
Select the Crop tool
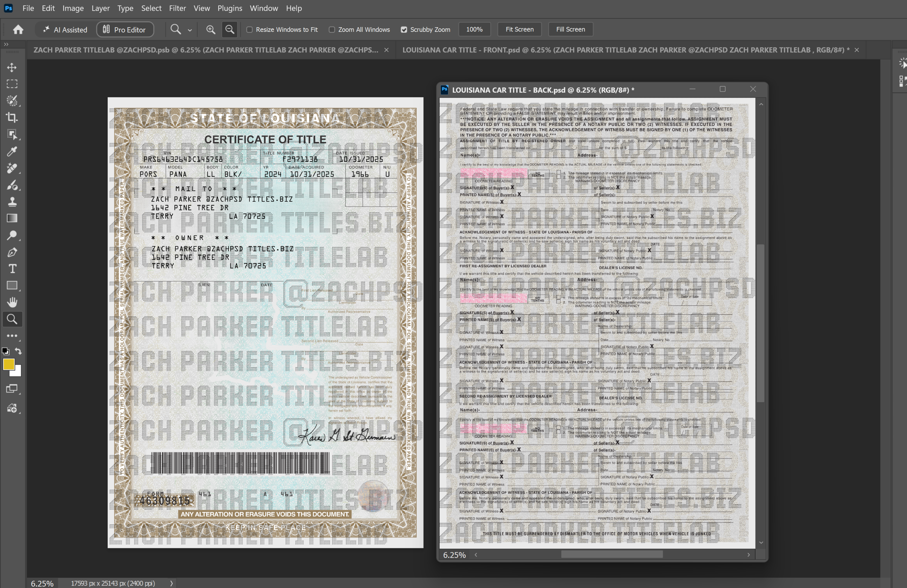click(12, 117)
